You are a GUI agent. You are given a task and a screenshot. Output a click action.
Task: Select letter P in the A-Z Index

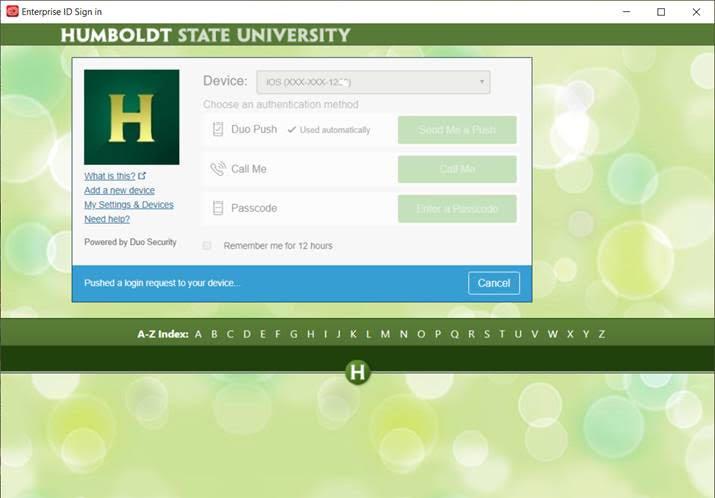coord(438,334)
